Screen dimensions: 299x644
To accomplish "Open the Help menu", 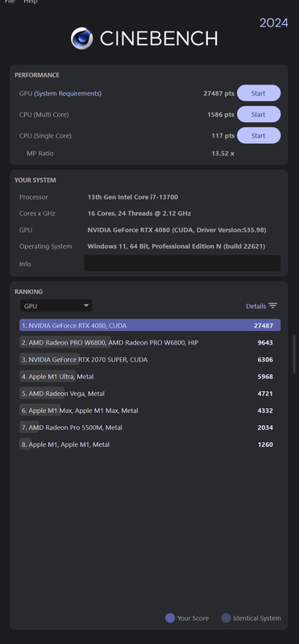I will click(31, 2).
